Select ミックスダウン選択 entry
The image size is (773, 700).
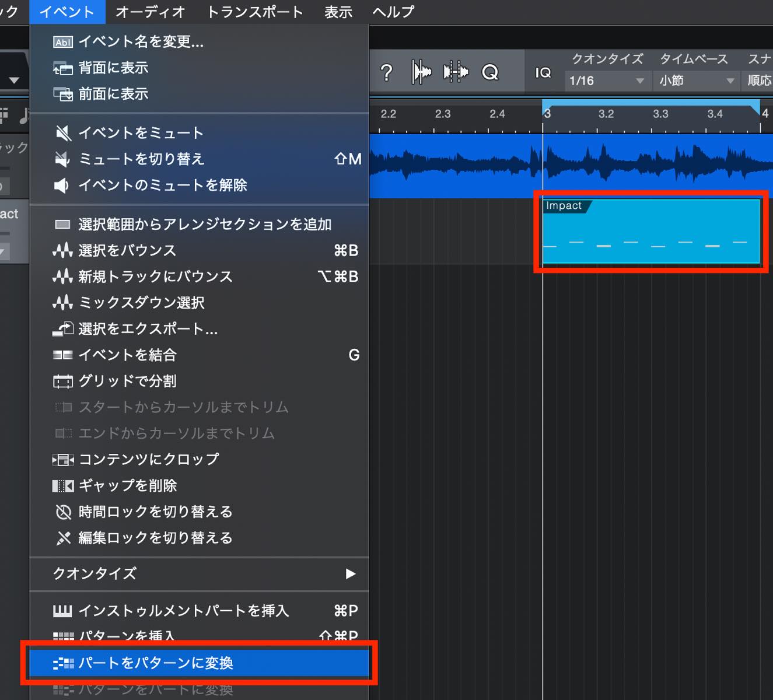click(199, 303)
